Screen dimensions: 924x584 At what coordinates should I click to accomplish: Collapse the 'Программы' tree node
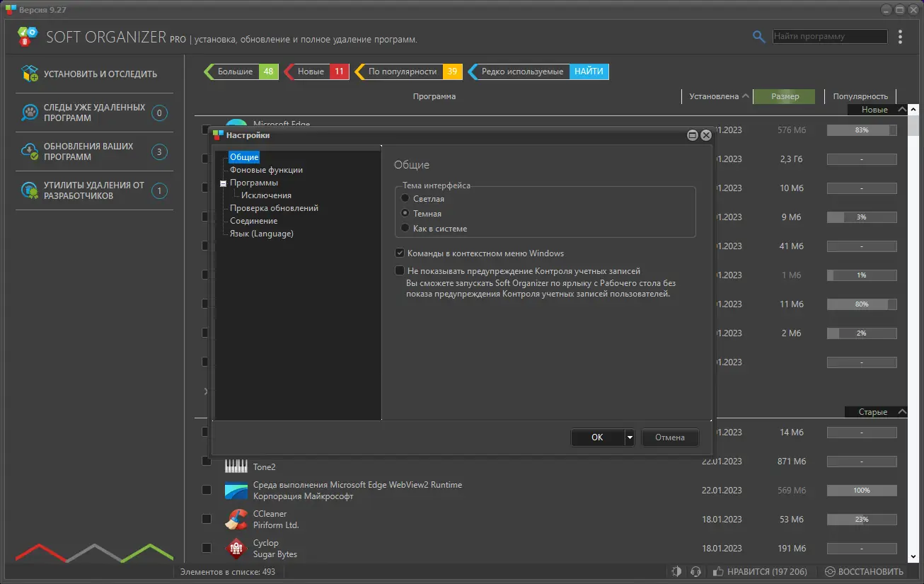tap(223, 183)
